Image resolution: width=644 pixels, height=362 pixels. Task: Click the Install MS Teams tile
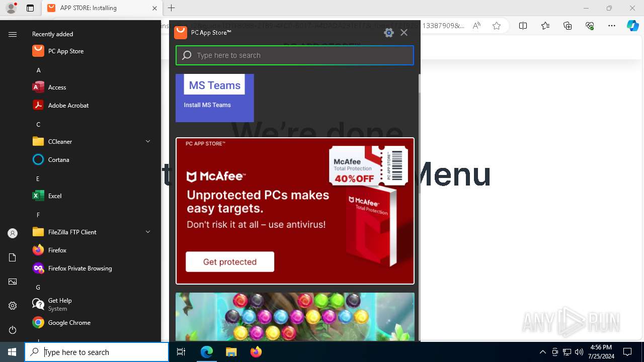click(x=215, y=98)
